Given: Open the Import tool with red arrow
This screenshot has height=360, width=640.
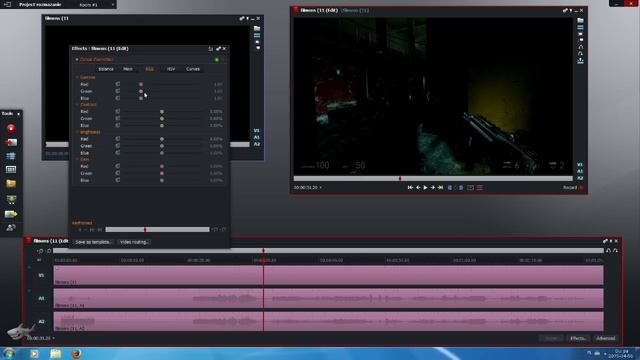Looking at the screenshot, I should click(11, 142).
